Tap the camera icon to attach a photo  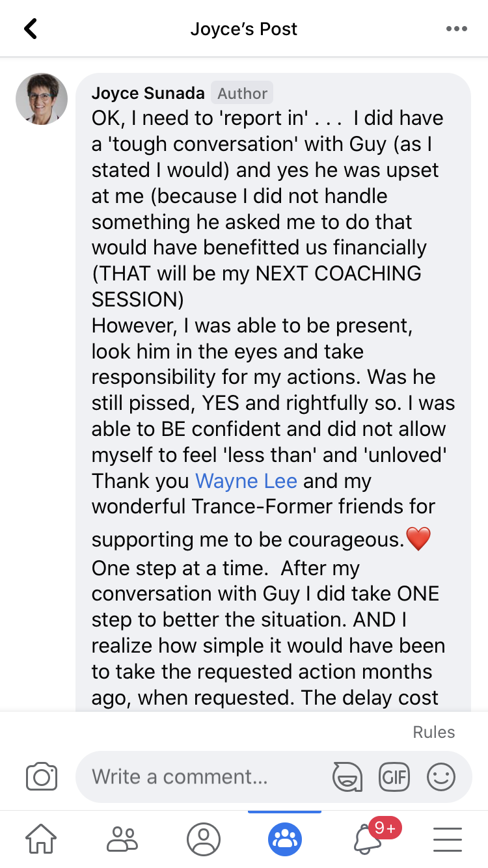42,776
